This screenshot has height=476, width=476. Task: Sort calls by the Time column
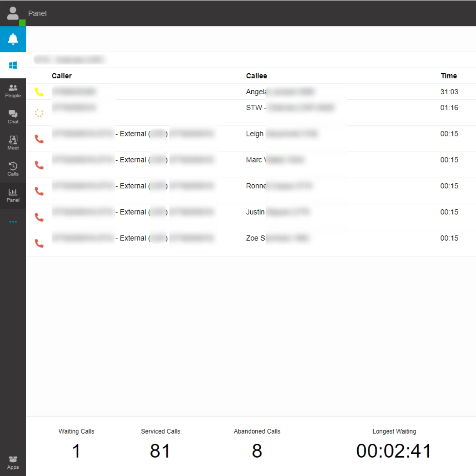pos(448,76)
